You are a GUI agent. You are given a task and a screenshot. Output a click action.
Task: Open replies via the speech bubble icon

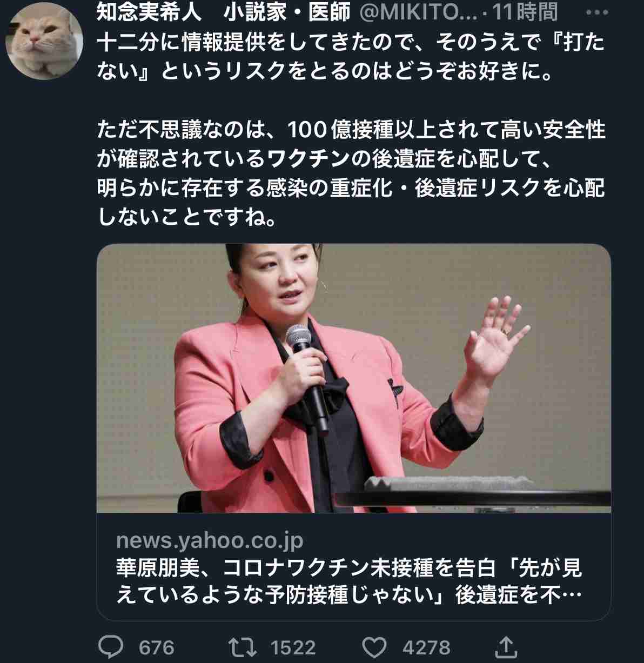coord(111,646)
